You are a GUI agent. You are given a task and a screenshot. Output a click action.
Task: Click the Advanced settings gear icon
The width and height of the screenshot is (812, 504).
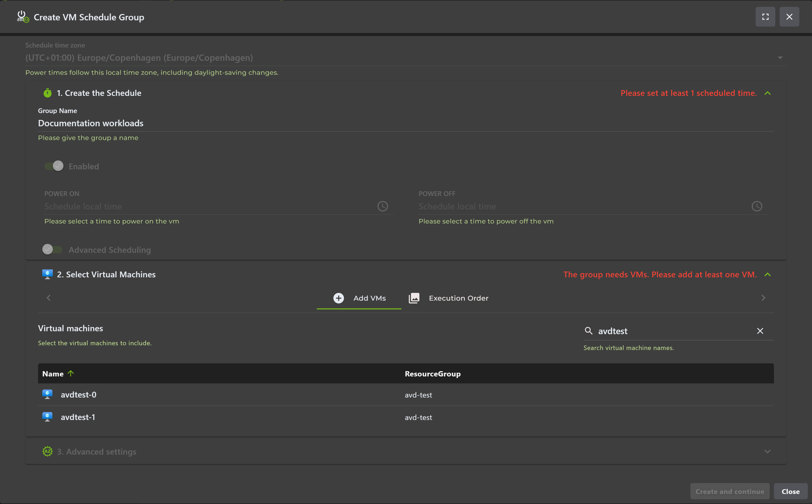pos(47,451)
